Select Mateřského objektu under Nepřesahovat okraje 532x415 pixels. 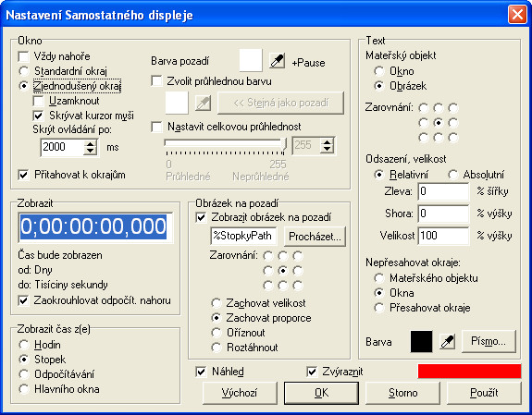point(378,278)
